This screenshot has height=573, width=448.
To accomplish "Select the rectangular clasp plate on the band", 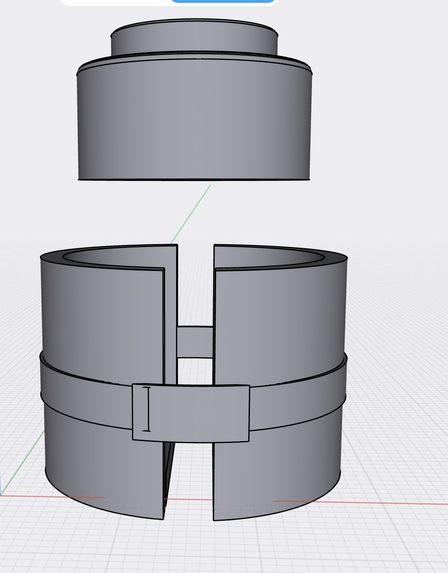I will coord(191,413).
